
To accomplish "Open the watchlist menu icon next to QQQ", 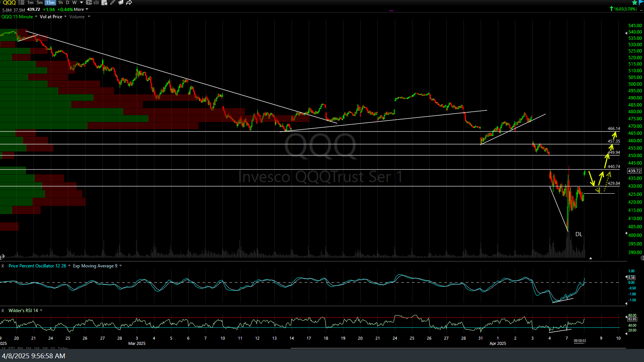I will pyautogui.click(x=21, y=3).
